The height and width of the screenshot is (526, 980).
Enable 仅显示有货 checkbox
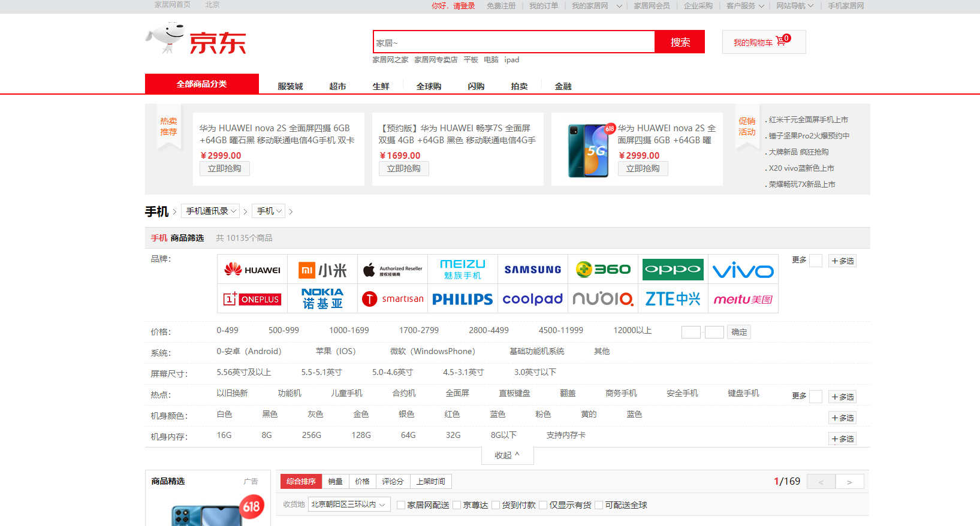tap(543, 505)
